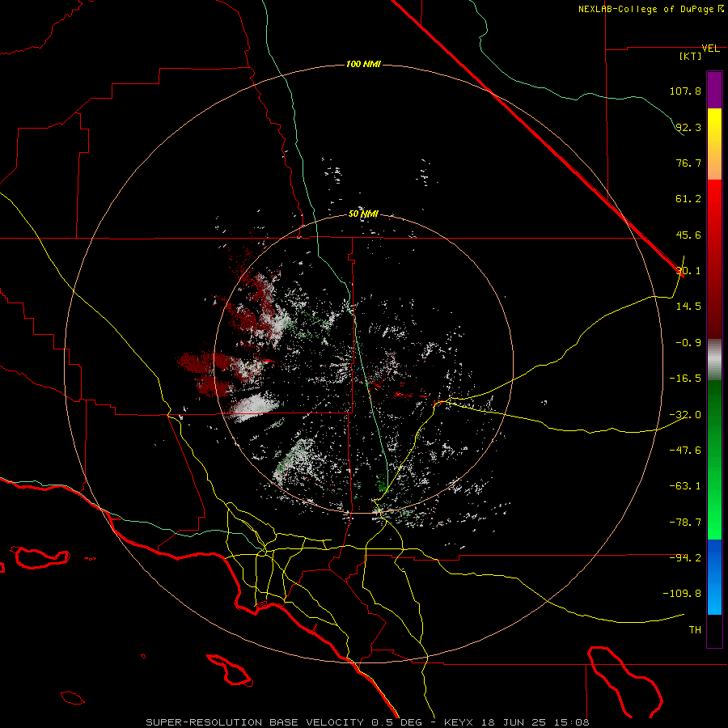Click the 61.2 velocity scale value
728x728 pixels.
688,199
